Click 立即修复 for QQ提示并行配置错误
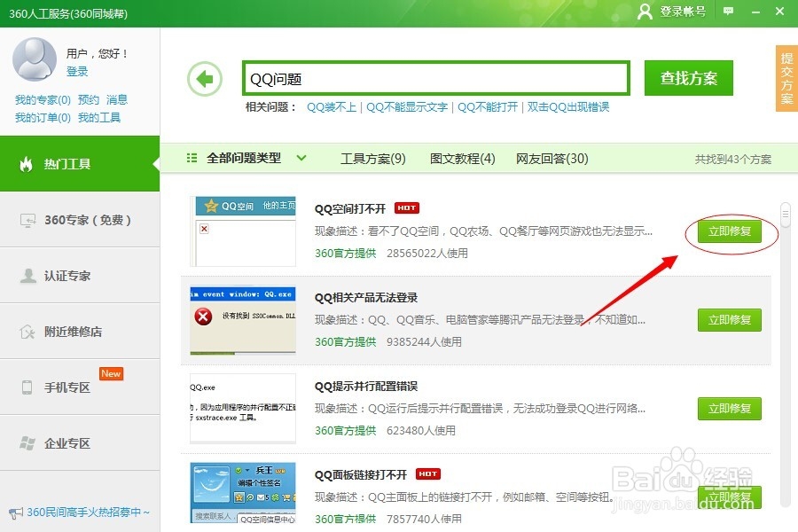This screenshot has height=532, width=798. coord(730,408)
